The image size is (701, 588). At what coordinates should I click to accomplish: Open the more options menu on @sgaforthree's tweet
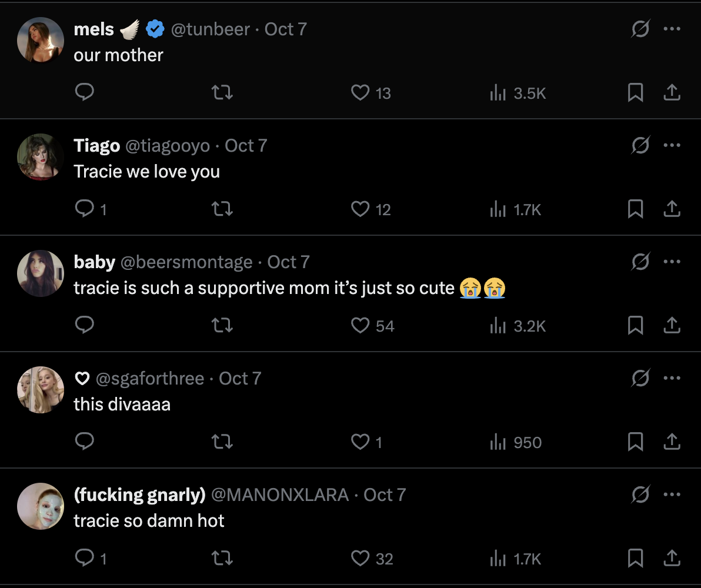pos(672,377)
